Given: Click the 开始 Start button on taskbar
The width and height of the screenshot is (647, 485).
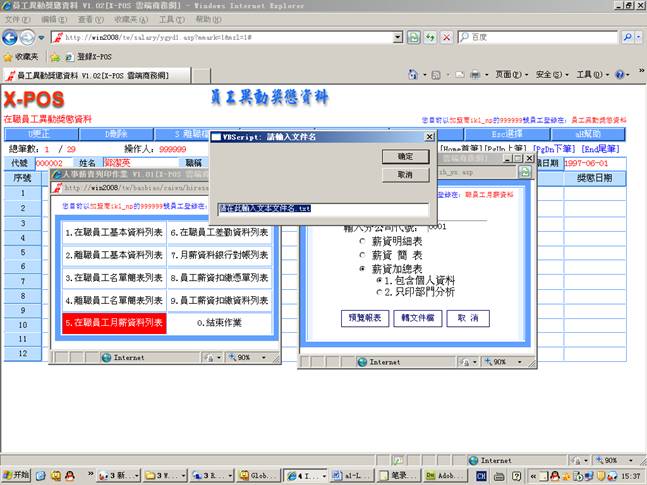Looking at the screenshot, I should (17, 476).
